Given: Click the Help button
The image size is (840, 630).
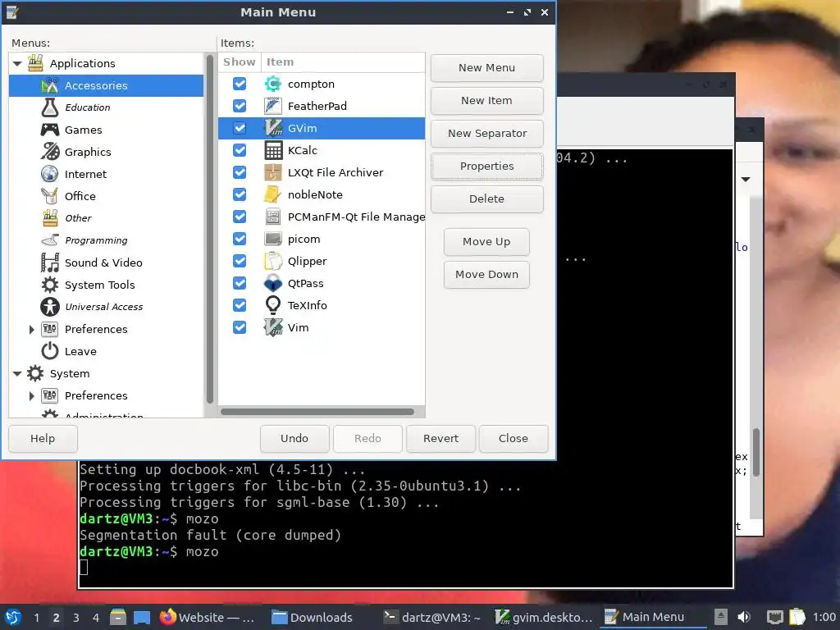Looking at the screenshot, I should point(43,438).
